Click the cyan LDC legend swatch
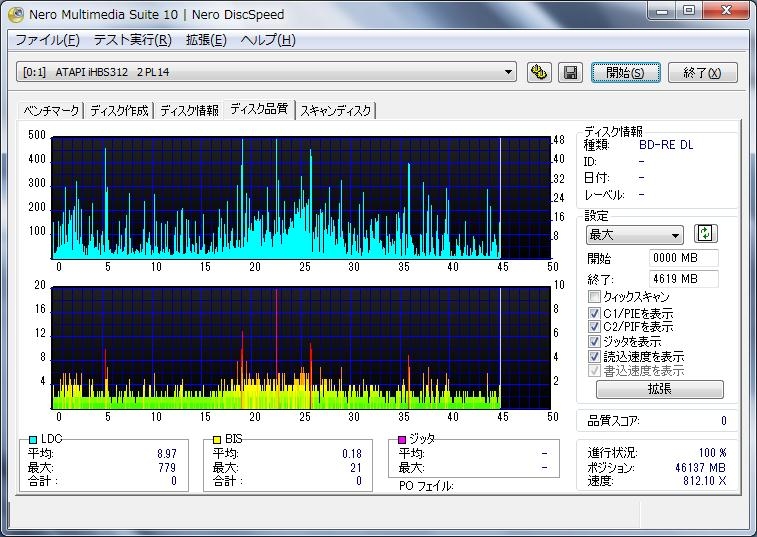The image size is (757, 537). (33, 439)
